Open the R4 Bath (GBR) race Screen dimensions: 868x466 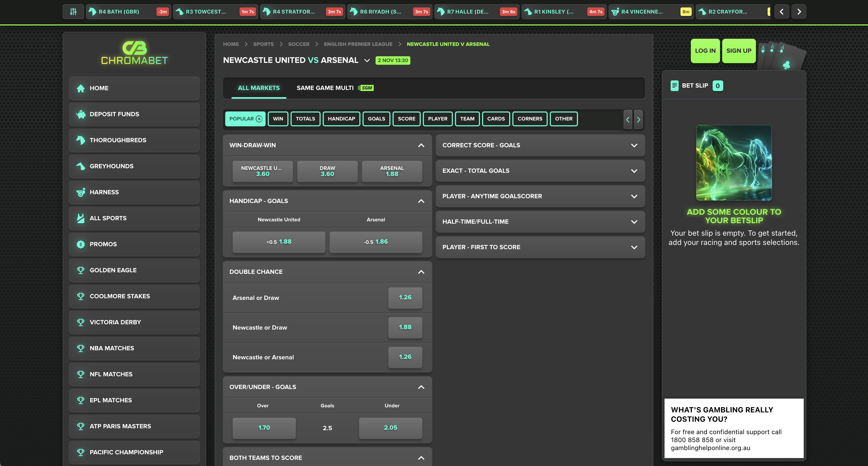pos(128,12)
